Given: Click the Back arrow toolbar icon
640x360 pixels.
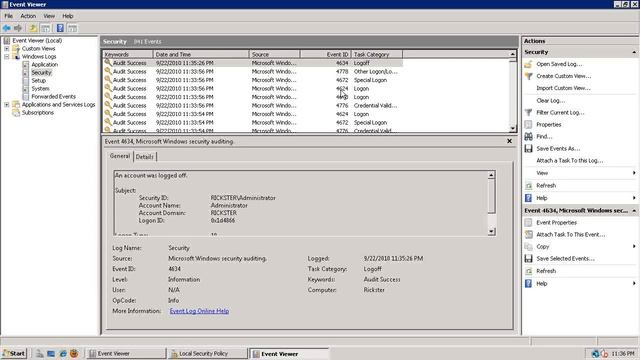Looking at the screenshot, I should (x=7, y=28).
